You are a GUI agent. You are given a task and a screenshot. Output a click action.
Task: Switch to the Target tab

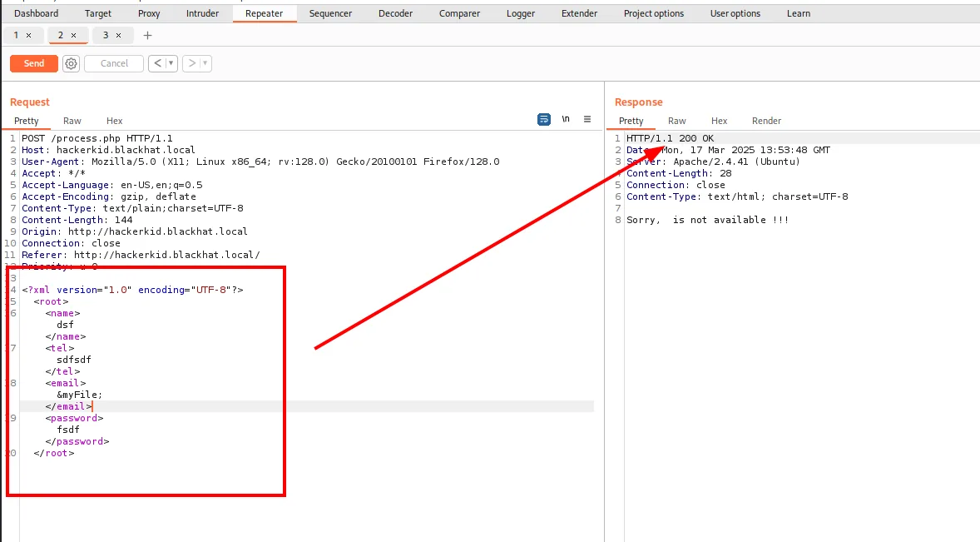point(98,13)
